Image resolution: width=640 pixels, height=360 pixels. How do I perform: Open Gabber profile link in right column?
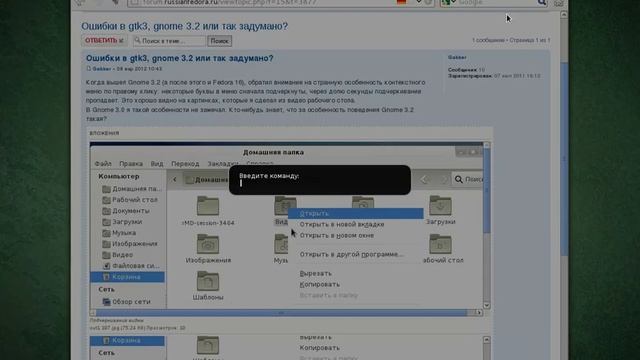point(457,58)
